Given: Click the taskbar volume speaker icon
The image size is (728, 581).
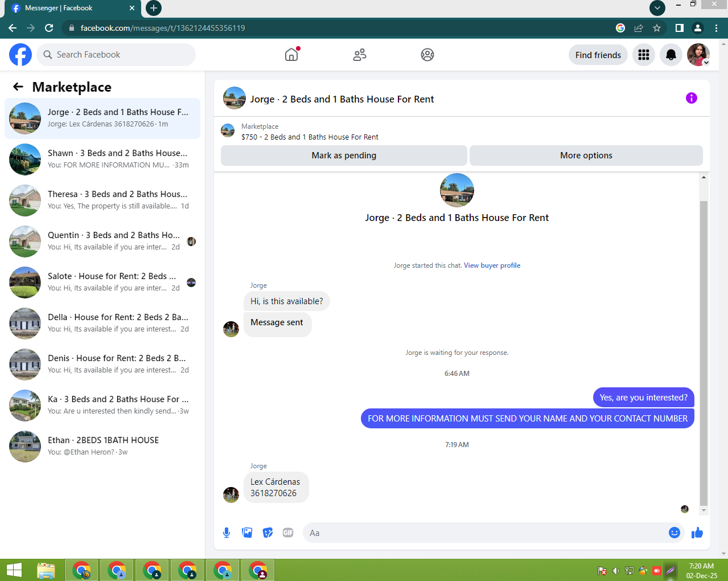Looking at the screenshot, I should click(x=616, y=570).
